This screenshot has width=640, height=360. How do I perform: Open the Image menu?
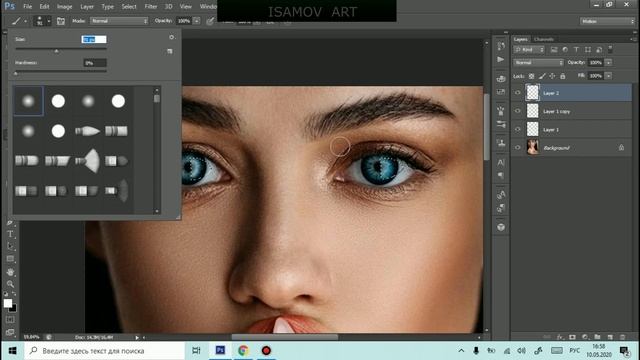[64, 7]
